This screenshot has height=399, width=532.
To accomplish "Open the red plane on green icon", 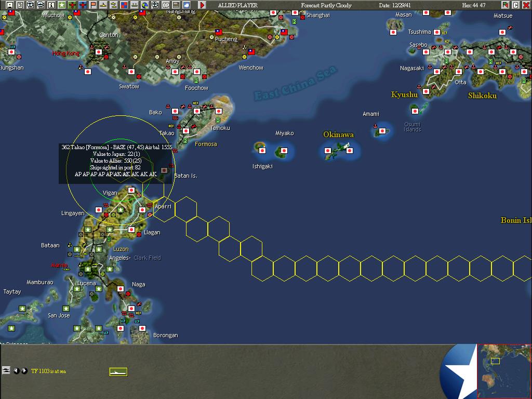I will [72, 5].
